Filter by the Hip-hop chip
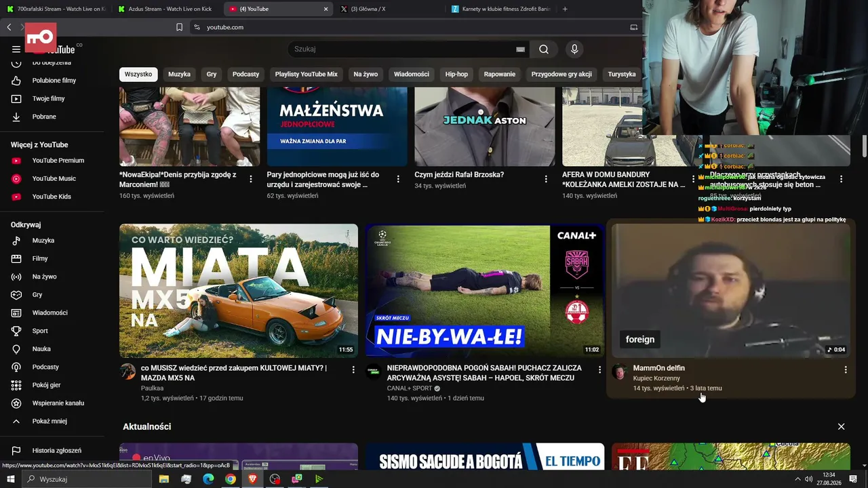This screenshot has height=488, width=868. (456, 75)
